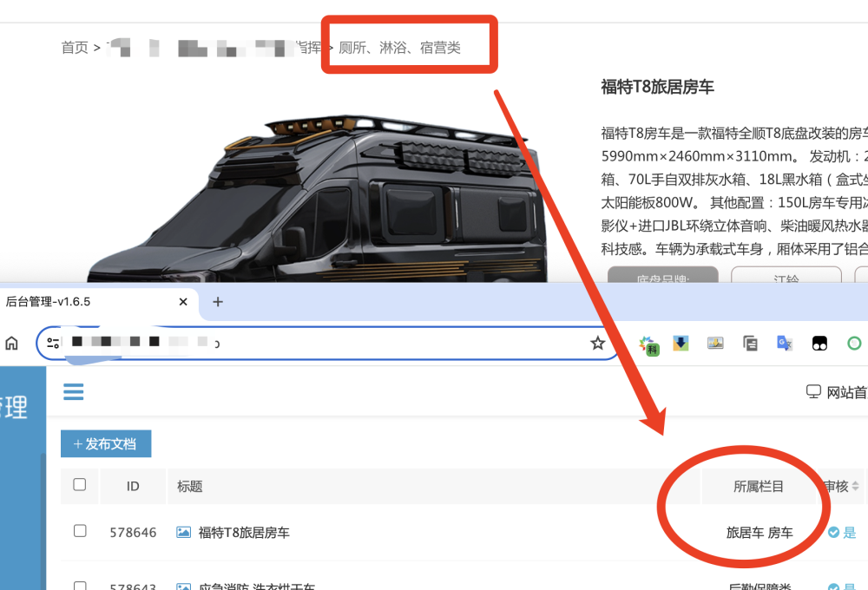The image size is (868, 590).
Task: Click the 应急消防 document title row
Action: (257, 587)
